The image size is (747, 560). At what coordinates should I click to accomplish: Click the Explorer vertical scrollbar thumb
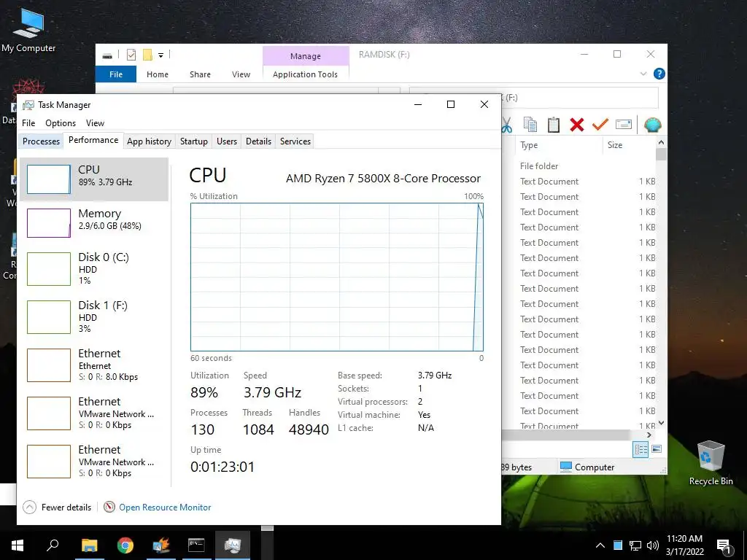(x=661, y=155)
